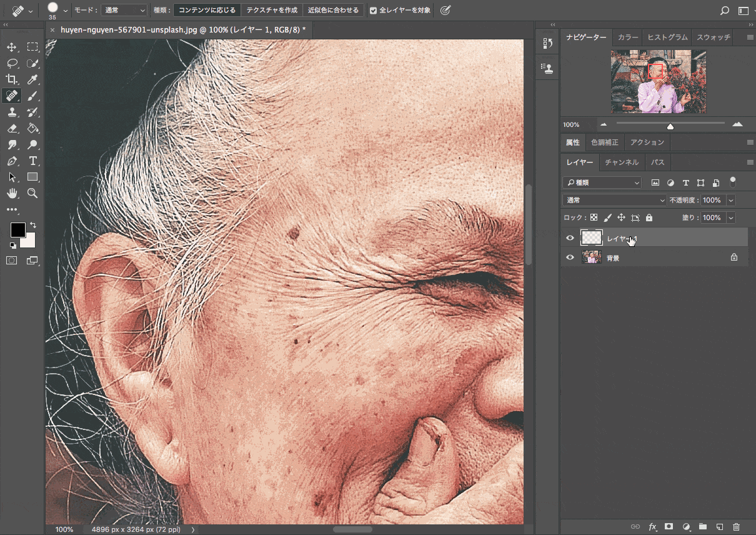Select the Rectangular Marquee tool
Image resolution: width=756 pixels, height=535 pixels.
(32, 47)
